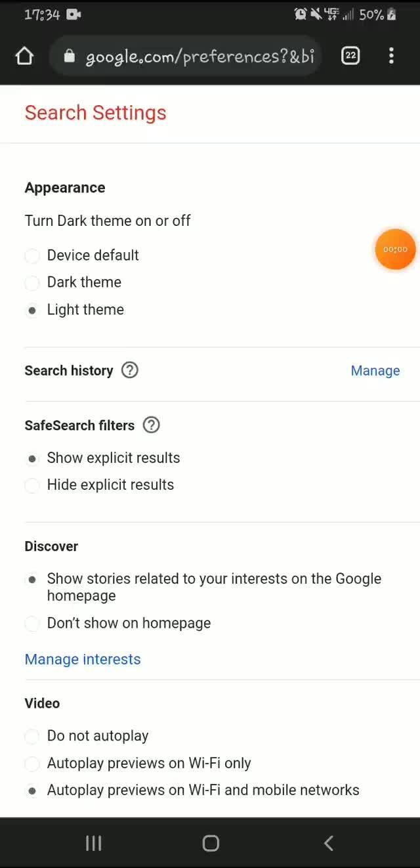Image resolution: width=420 pixels, height=868 pixels.
Task: Open Manage for Search history
Action: click(x=375, y=370)
